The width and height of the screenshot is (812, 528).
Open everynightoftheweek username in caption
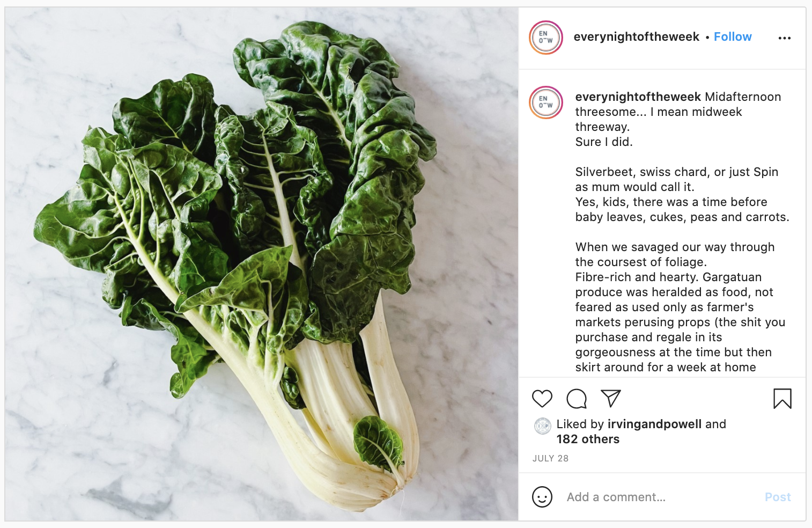coord(638,97)
